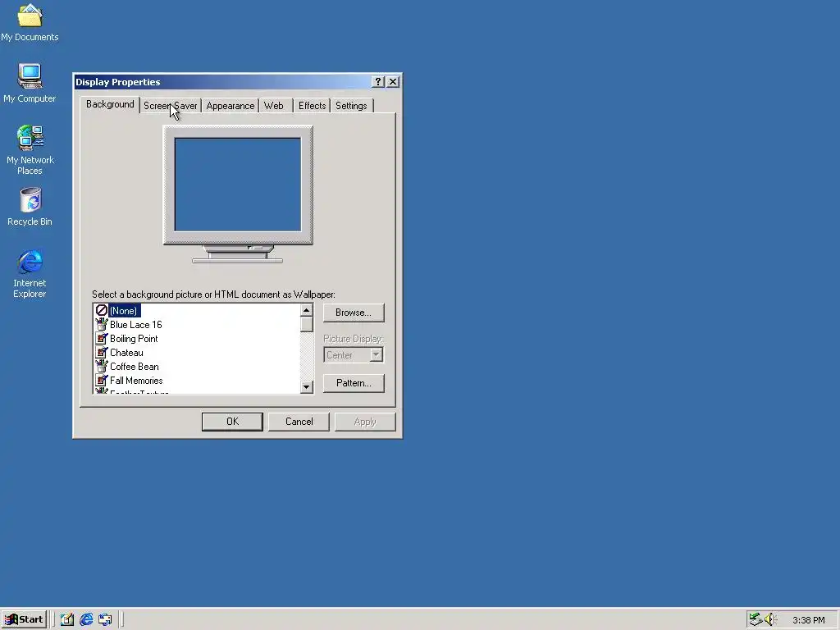Image resolution: width=840 pixels, height=630 pixels.
Task: Click the wallpaper list scroll down arrow
Action: pos(307,387)
